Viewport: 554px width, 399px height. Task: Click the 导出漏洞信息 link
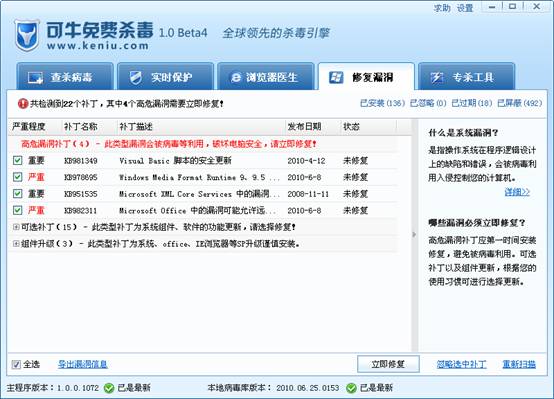(83, 364)
